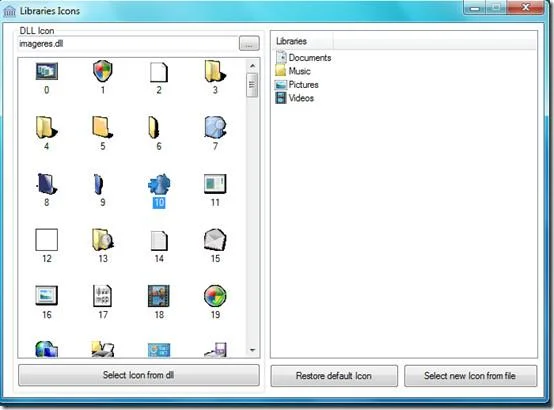Click Restore default Icon button
Image resolution: width=554 pixels, height=410 pixels.
tap(334, 376)
